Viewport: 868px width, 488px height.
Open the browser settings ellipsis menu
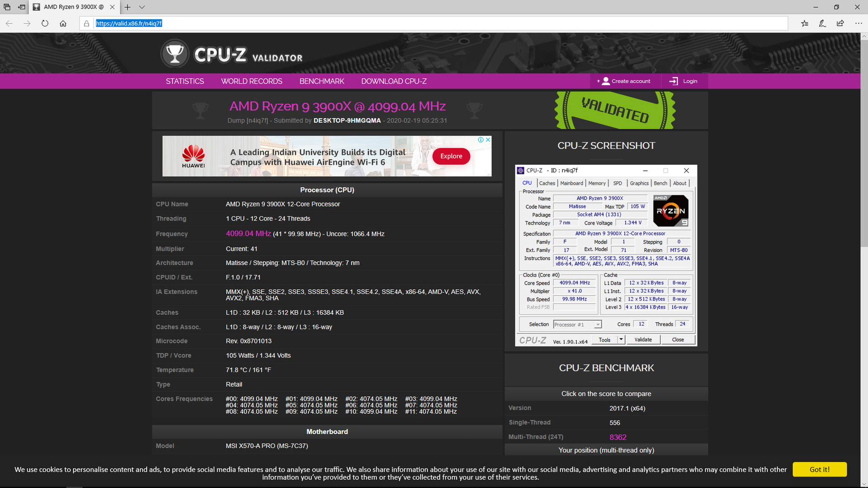(x=859, y=23)
